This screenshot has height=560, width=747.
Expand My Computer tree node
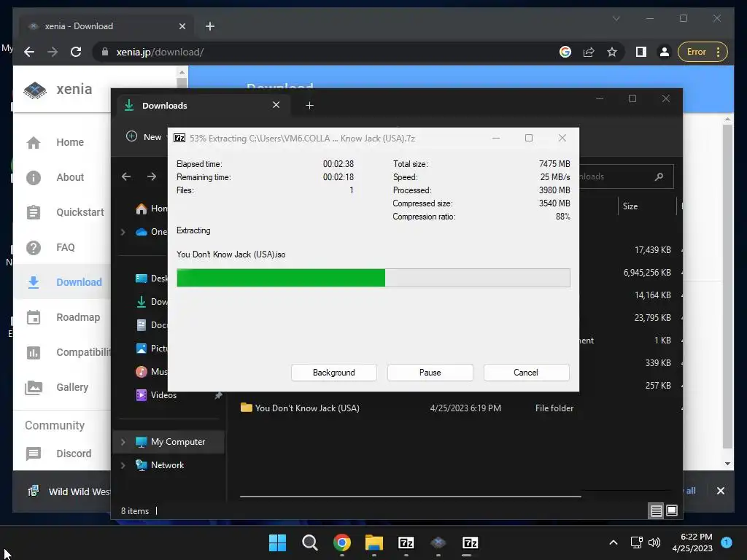(x=123, y=442)
